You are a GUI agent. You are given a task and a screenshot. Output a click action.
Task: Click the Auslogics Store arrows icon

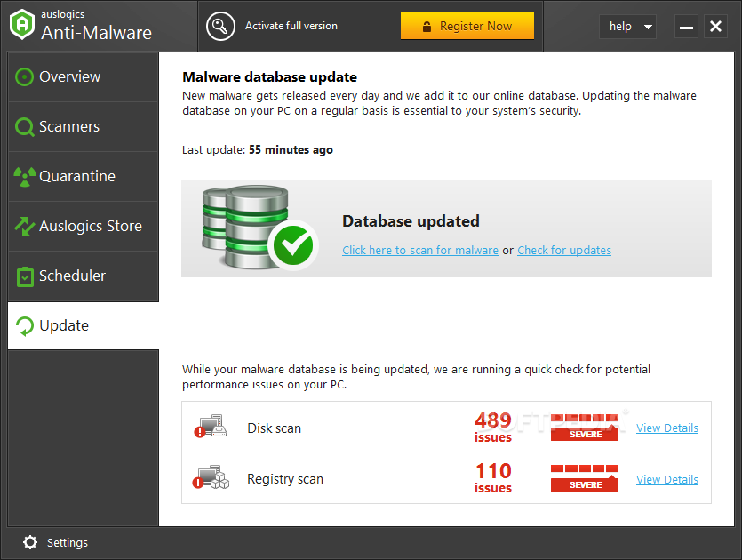tap(25, 226)
